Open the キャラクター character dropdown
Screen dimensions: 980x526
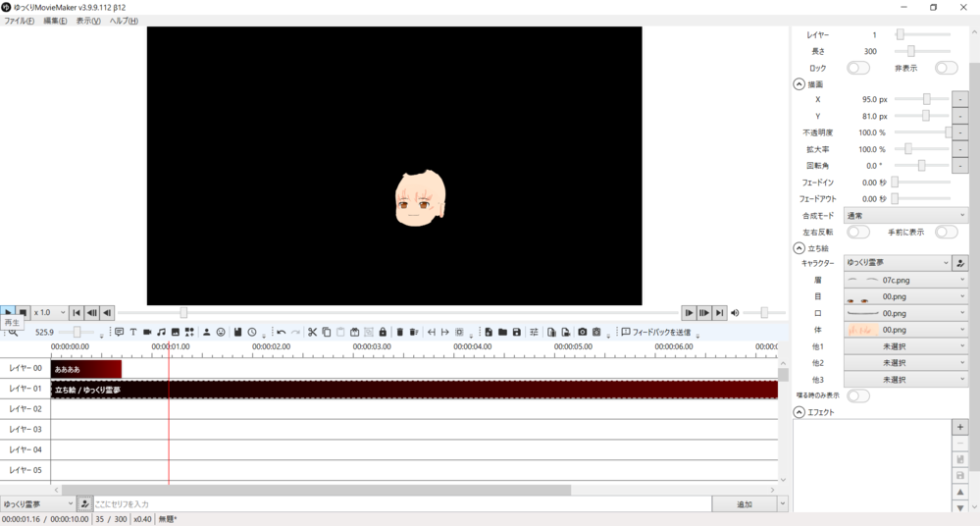click(897, 263)
